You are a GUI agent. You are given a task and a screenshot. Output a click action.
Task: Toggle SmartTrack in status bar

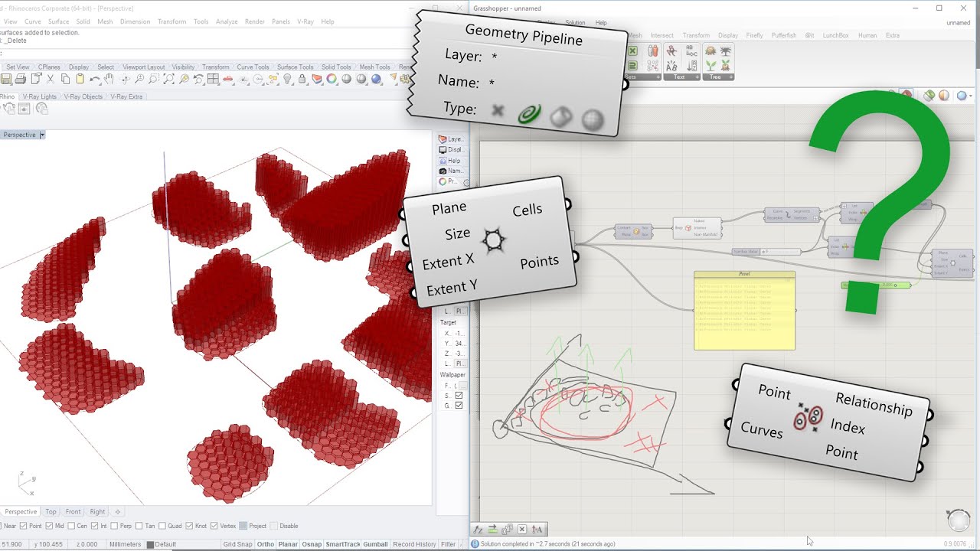tap(342, 544)
